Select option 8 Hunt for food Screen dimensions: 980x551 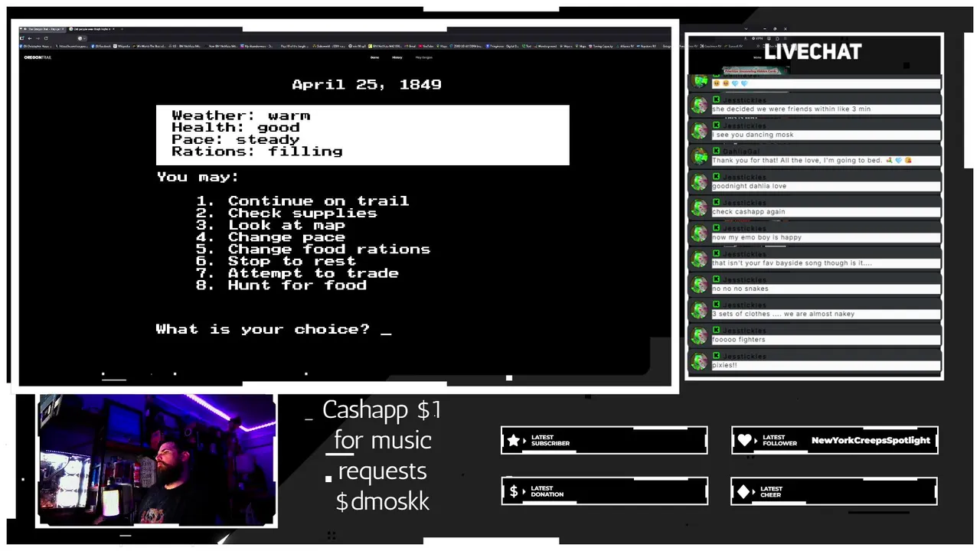point(281,285)
